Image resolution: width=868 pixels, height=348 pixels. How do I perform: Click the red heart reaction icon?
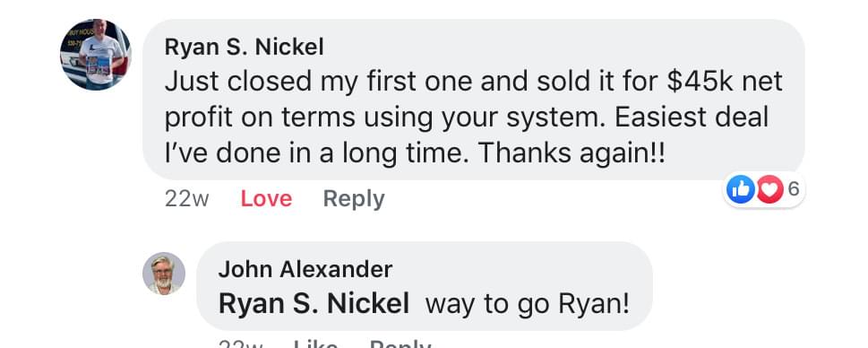point(769,189)
